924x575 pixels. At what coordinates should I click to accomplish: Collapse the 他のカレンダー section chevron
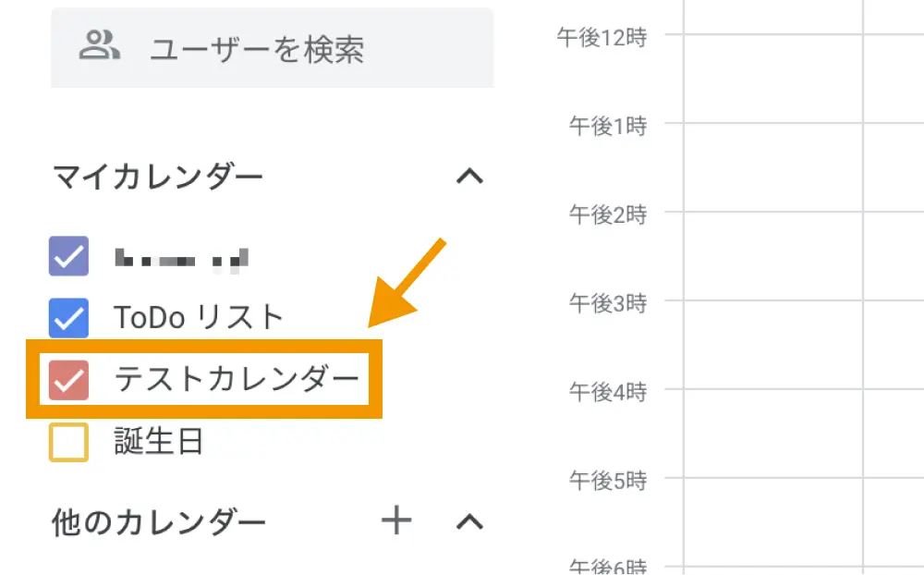coord(470,521)
